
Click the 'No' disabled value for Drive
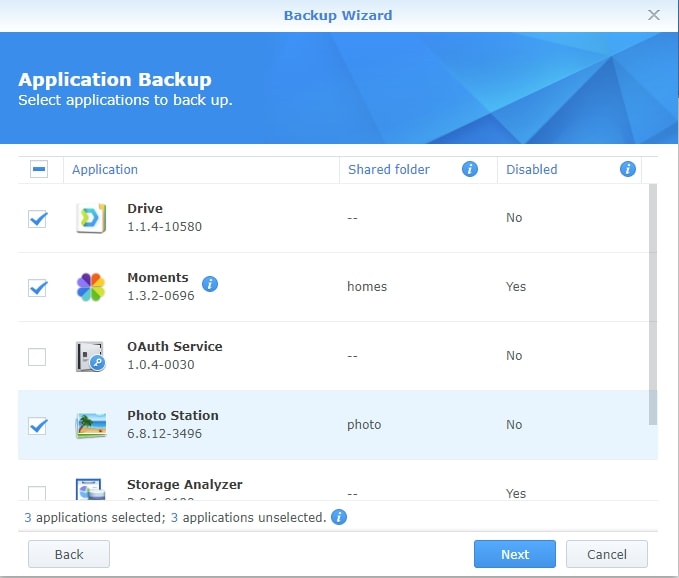pyautogui.click(x=514, y=217)
